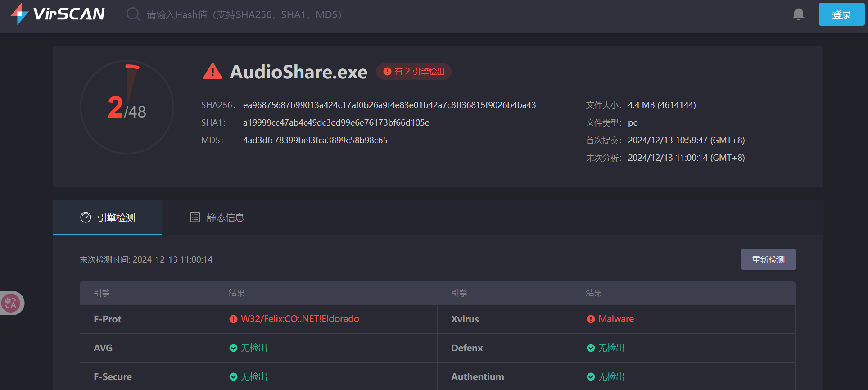Switch to the 引擎检测 tab
Image resolution: width=868 pixels, height=390 pixels.
[107, 218]
